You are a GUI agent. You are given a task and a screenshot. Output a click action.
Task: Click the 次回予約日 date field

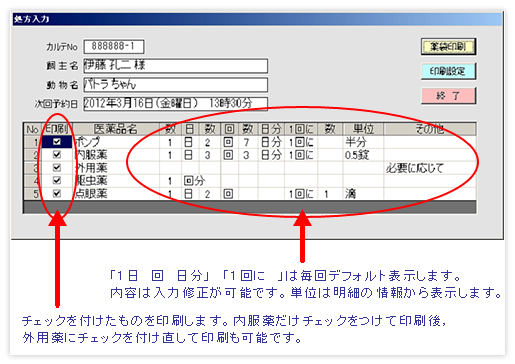[x=175, y=104]
